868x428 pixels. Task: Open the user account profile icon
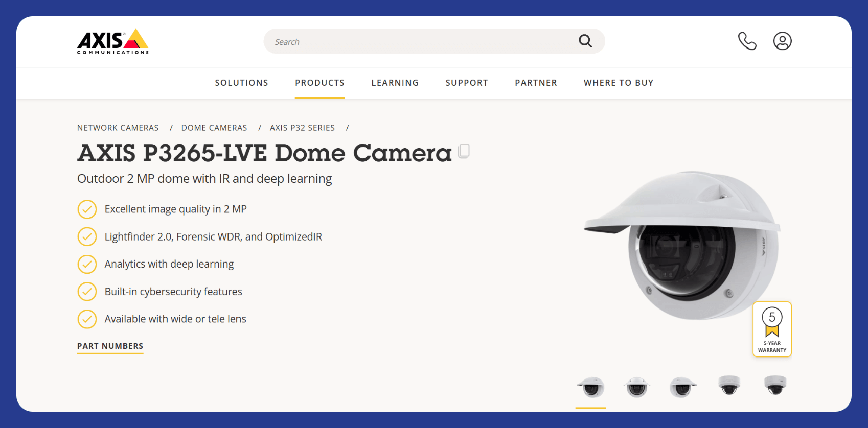click(782, 41)
